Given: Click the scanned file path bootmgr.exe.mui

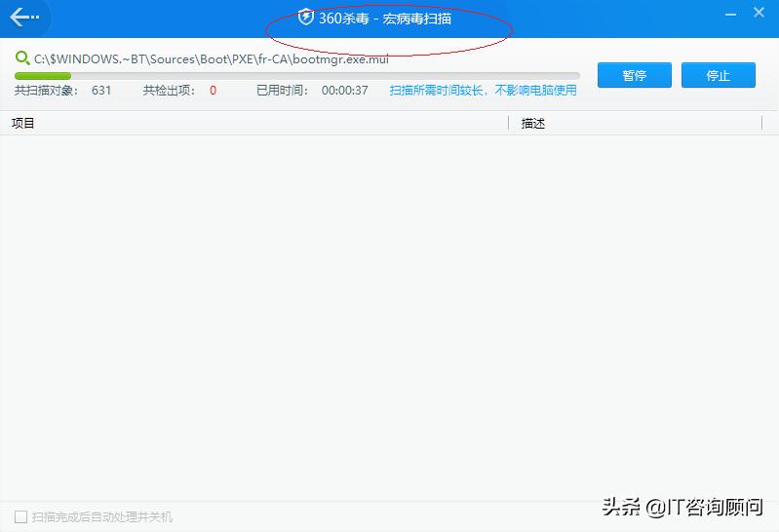Looking at the screenshot, I should click(x=212, y=59).
